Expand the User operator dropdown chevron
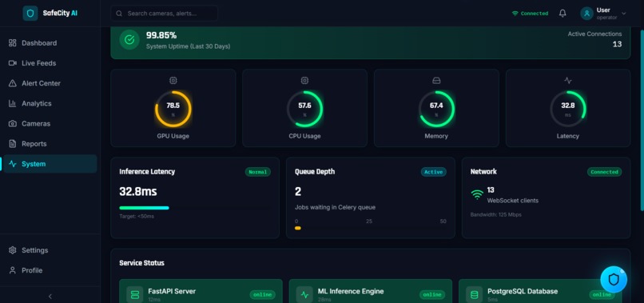 pos(624,14)
